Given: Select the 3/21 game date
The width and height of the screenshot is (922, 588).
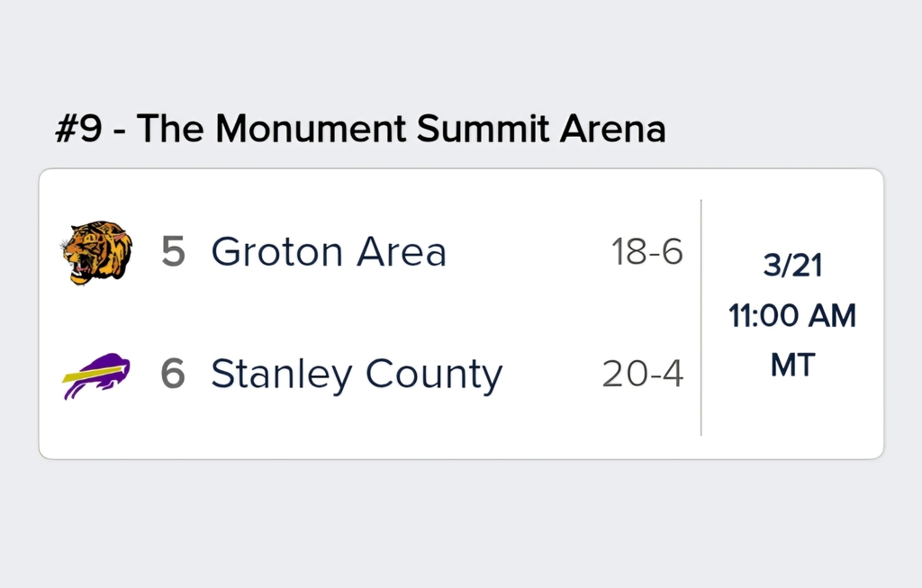Looking at the screenshot, I should 791,264.
